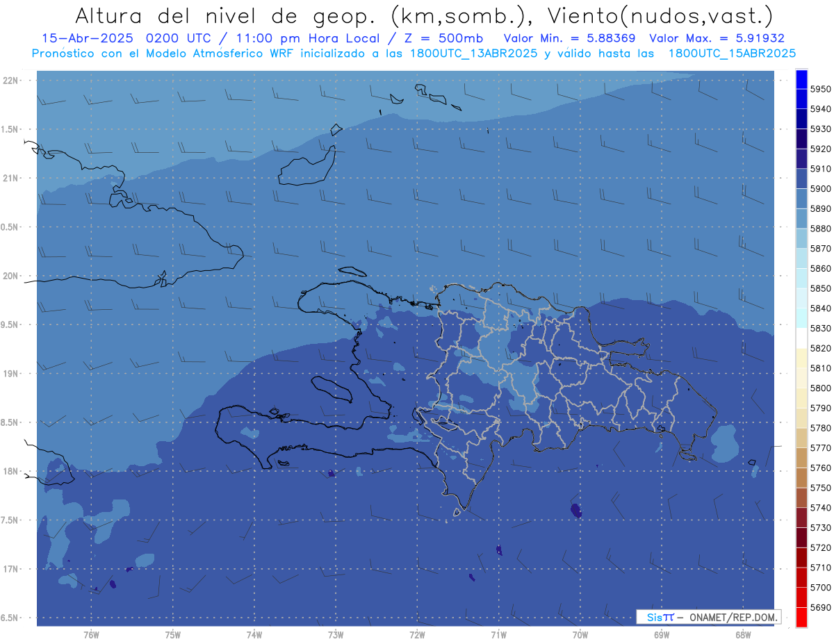Click the 17N latitude axis label

pyautogui.click(x=10, y=569)
